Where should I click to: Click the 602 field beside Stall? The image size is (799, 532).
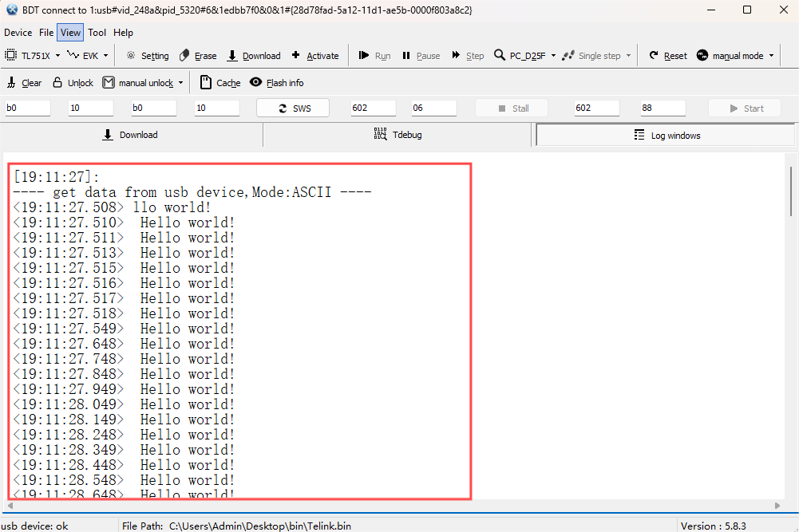pos(597,108)
